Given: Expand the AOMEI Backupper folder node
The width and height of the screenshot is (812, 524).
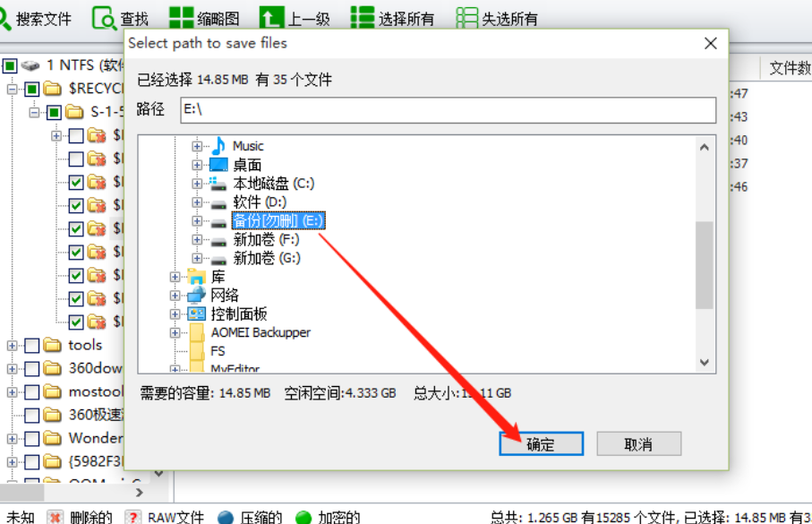Looking at the screenshot, I should click(x=175, y=332).
